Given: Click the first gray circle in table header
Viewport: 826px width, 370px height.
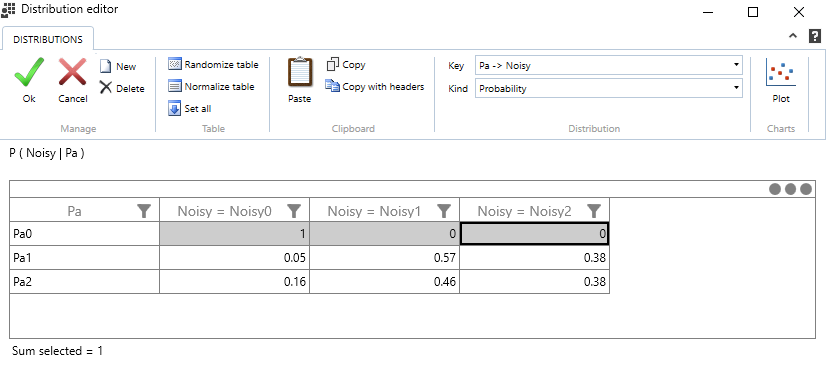Looking at the screenshot, I should [x=775, y=189].
